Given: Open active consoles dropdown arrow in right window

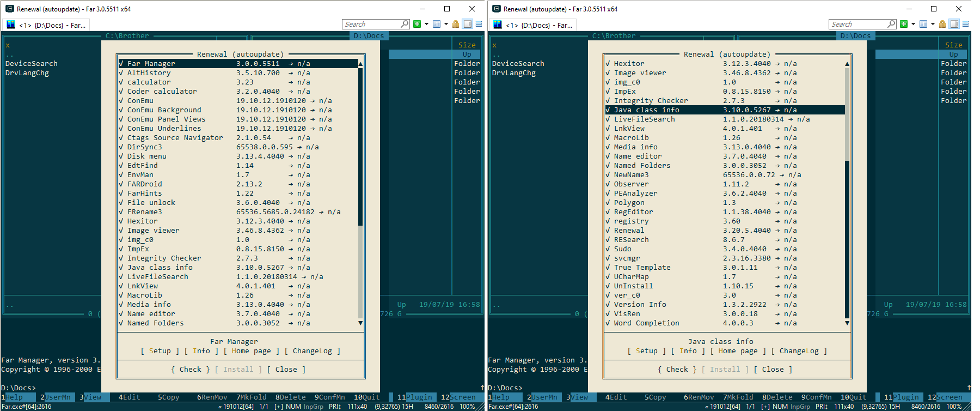Looking at the screenshot, I should pyautogui.click(x=933, y=24).
